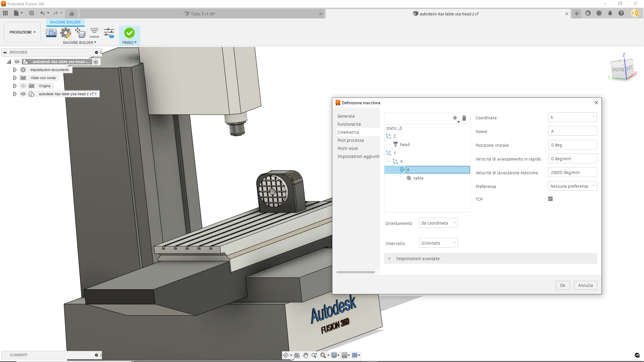Click the green FINISCI checkmark icon
The image size is (644, 362).
[x=129, y=33]
